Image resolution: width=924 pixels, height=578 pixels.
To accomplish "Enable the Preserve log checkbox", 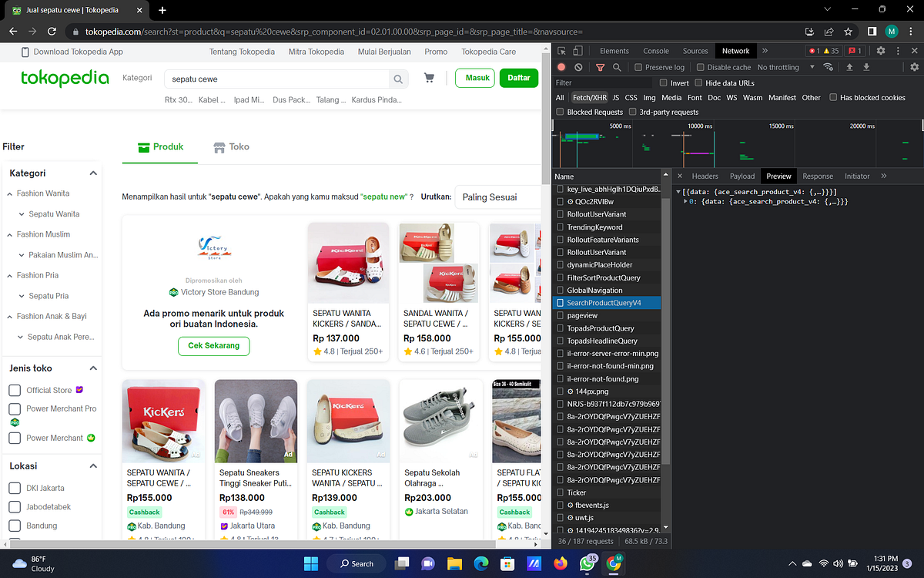I will pos(638,67).
